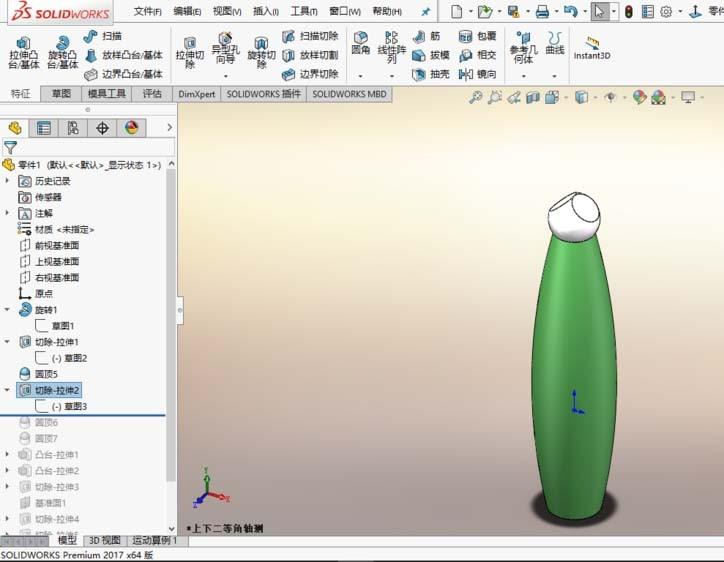Open dropdown arrow under 线性阵列

pos(392,76)
